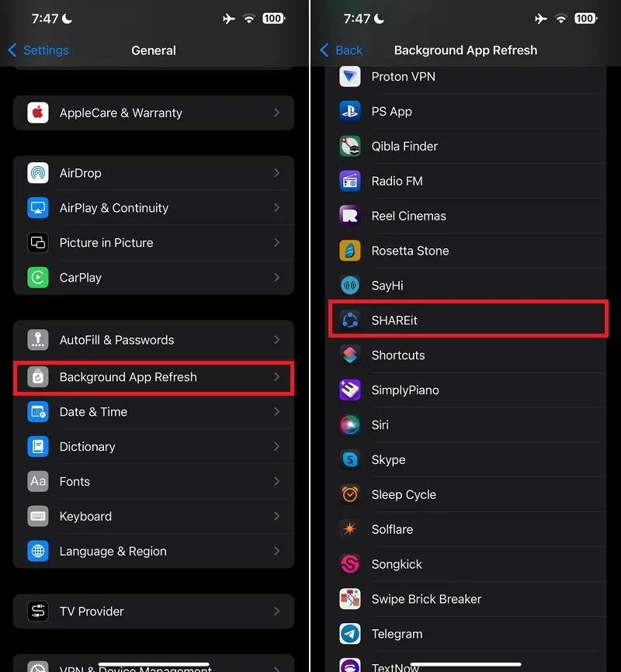The image size is (621, 672).
Task: Open AutoFill & Passwords via its chevron
Action: pyautogui.click(x=276, y=340)
